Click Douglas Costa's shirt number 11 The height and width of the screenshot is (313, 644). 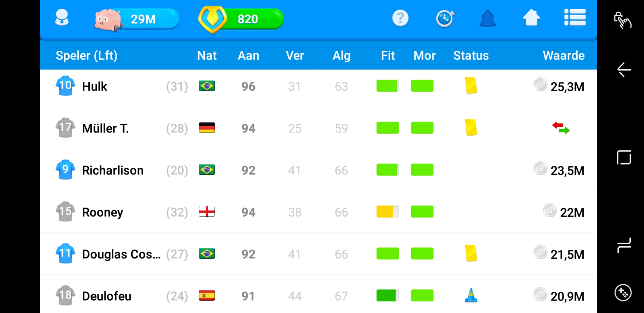(x=65, y=253)
